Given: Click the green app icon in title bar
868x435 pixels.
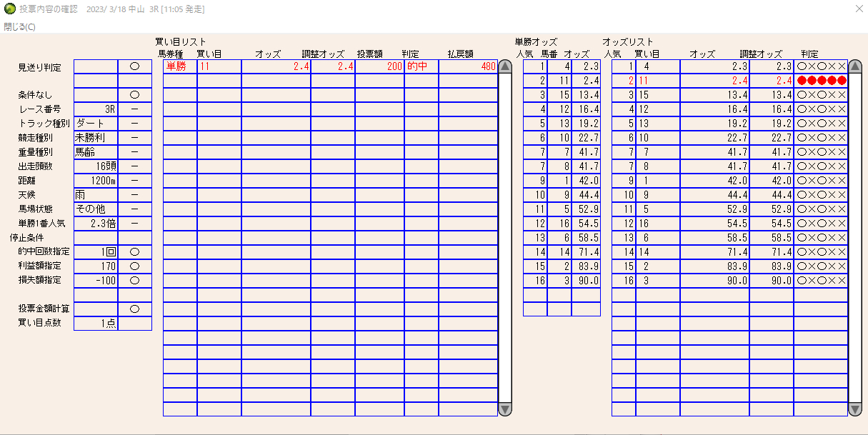Looking at the screenshot, I should (x=10, y=9).
